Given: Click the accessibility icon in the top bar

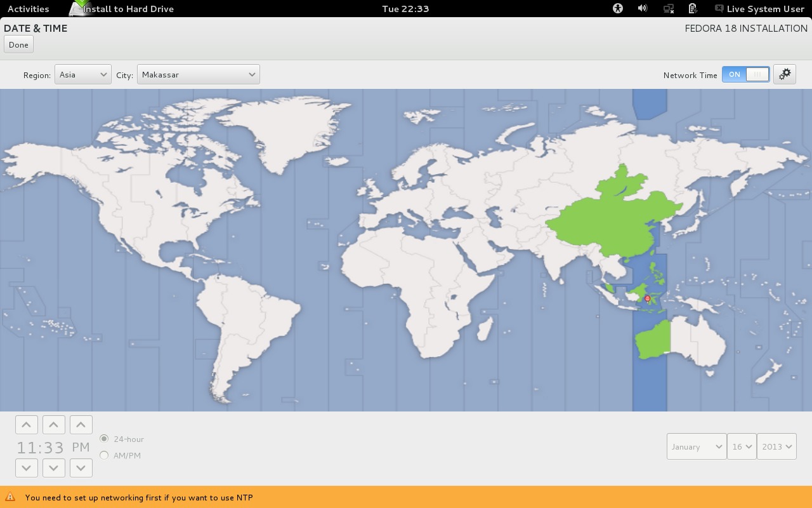Looking at the screenshot, I should coord(618,8).
